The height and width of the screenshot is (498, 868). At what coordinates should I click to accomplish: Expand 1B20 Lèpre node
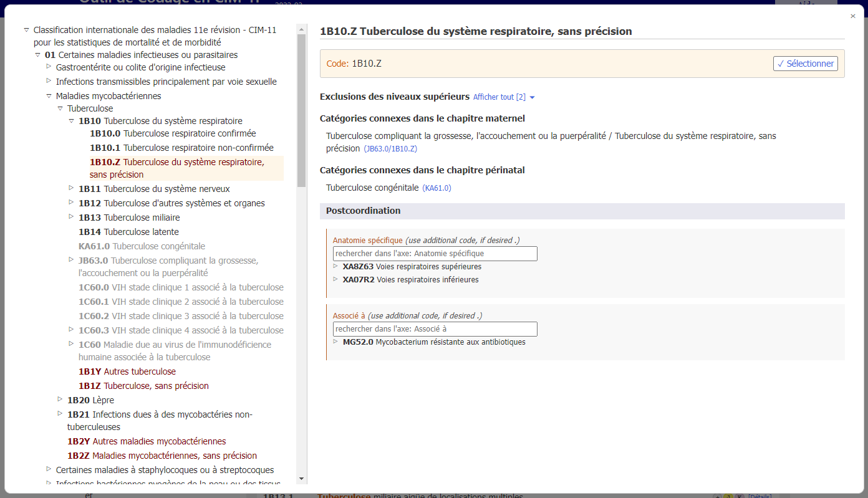[x=60, y=398]
